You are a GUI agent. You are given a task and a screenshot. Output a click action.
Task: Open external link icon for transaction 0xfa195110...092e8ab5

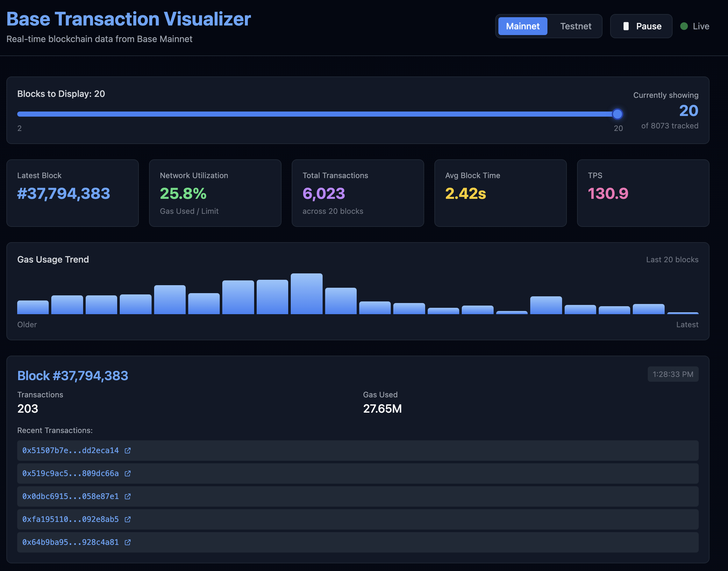pos(127,519)
